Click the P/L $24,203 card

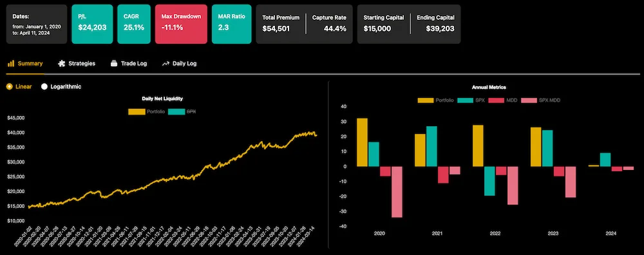point(92,24)
